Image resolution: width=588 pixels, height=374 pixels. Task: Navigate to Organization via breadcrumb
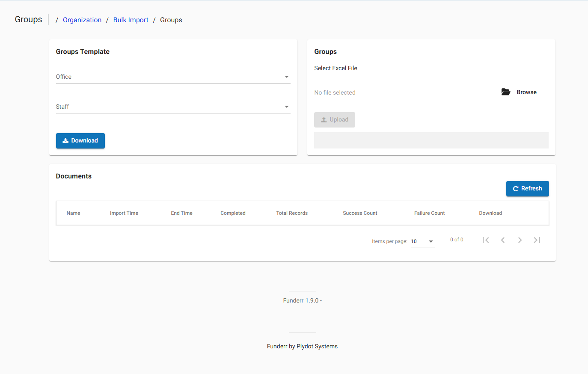pos(82,20)
